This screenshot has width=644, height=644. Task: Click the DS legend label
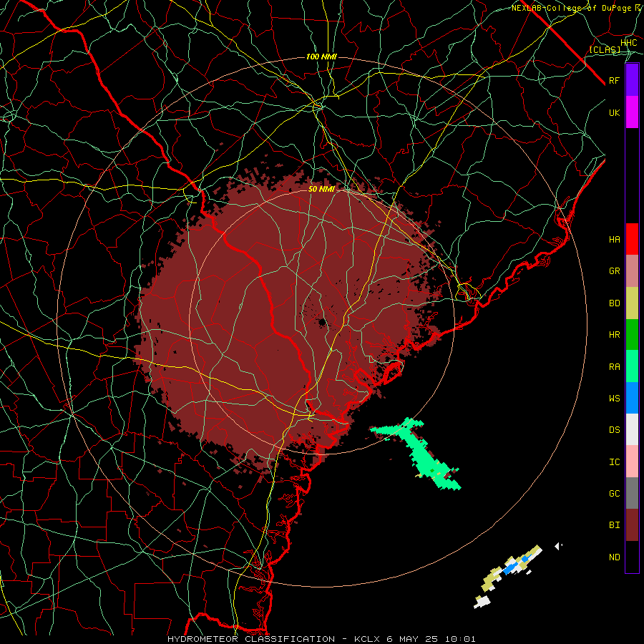pyautogui.click(x=615, y=430)
